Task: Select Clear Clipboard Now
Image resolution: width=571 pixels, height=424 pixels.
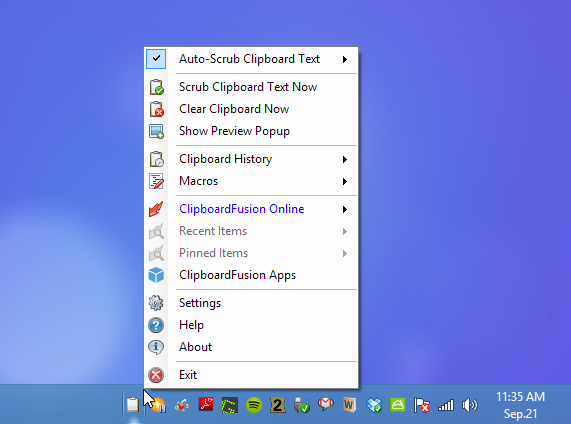Action: coord(234,109)
